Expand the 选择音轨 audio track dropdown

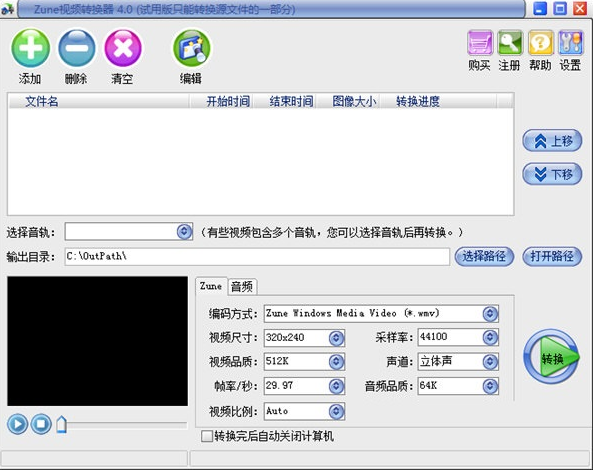pos(184,231)
